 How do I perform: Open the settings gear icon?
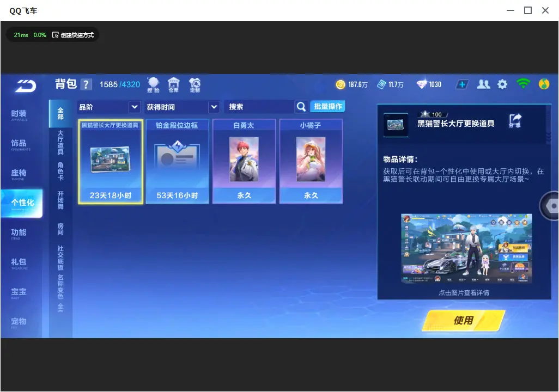[x=502, y=84]
